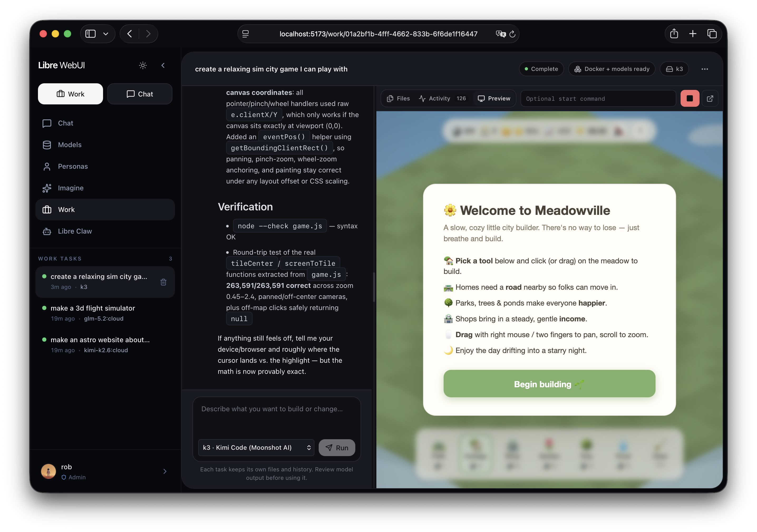Click the 'eventPos()' code snippet

[284, 137]
